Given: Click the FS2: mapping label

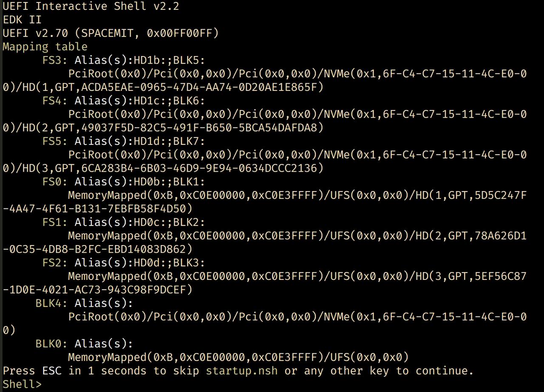Looking at the screenshot, I should (57, 263).
